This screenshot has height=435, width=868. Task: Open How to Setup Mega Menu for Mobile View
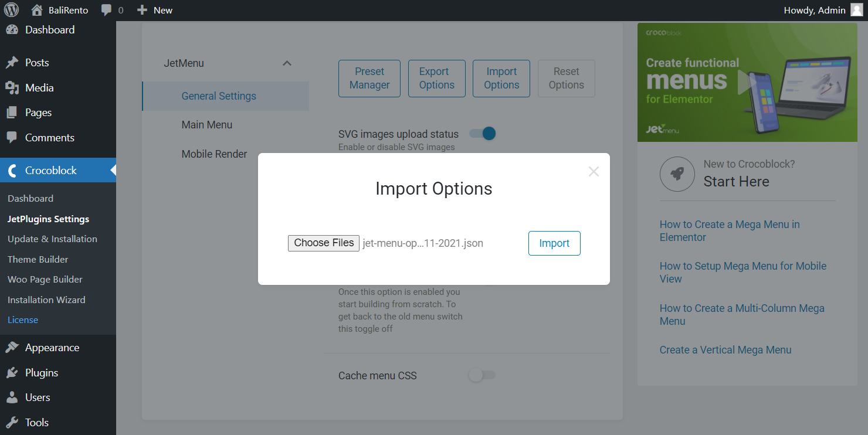point(743,273)
